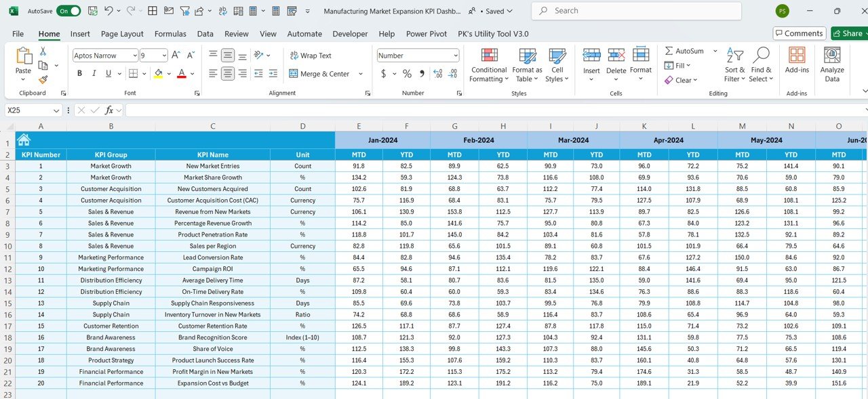Expand the Name Box X25 dropdown arrow
This screenshot has width=868, height=399.
click(56, 110)
